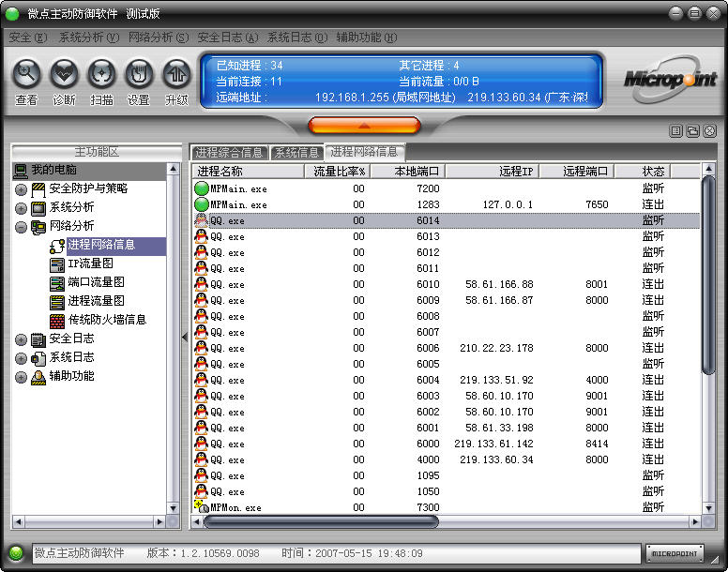Sort by 远程端口 column header
Screen dimensions: 728x572
pos(577,172)
